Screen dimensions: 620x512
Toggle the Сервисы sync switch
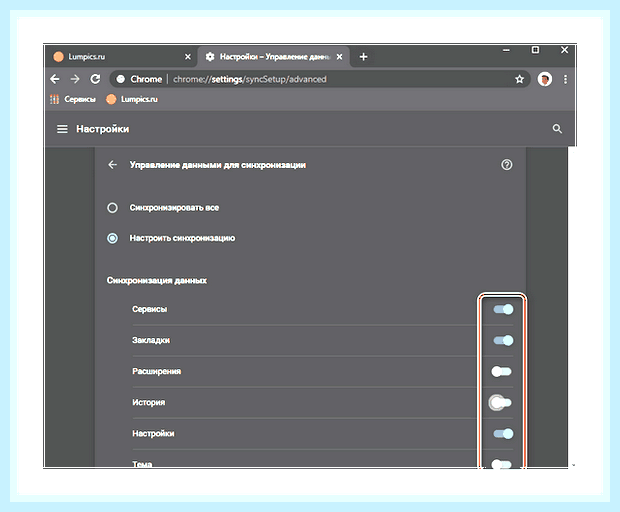coord(503,309)
